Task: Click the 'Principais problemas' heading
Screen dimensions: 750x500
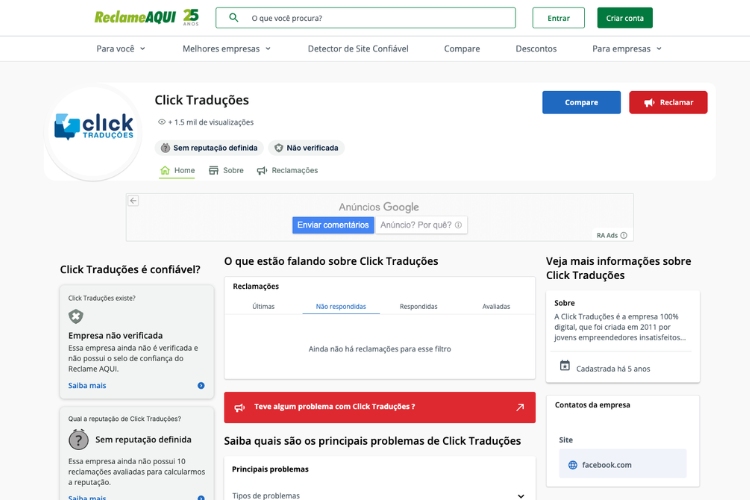Action: coord(270,469)
